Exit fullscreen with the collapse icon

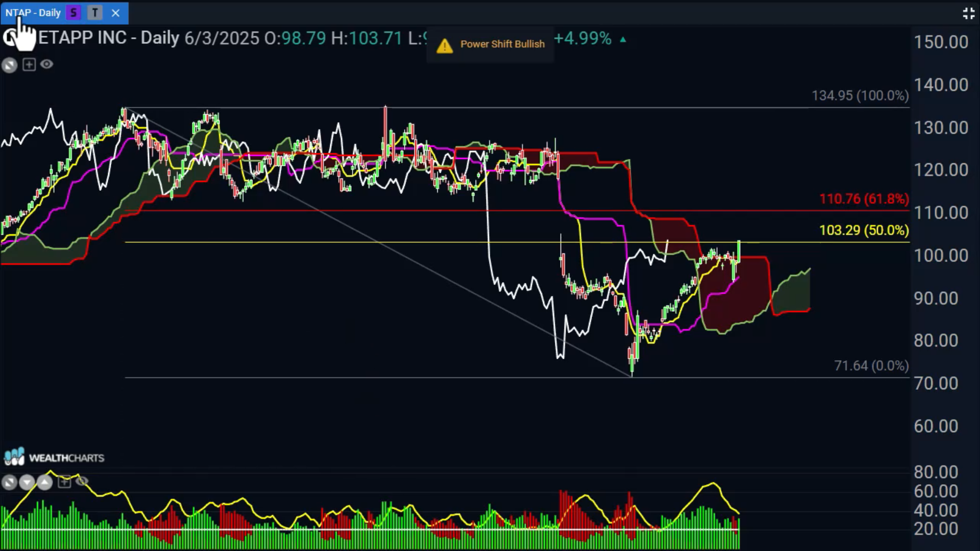pos(968,13)
